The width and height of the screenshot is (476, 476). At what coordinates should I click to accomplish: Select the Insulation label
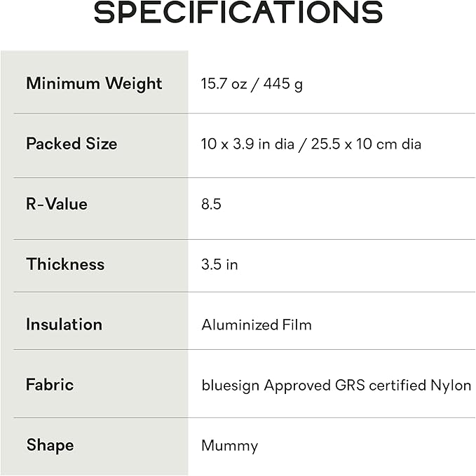point(64,325)
